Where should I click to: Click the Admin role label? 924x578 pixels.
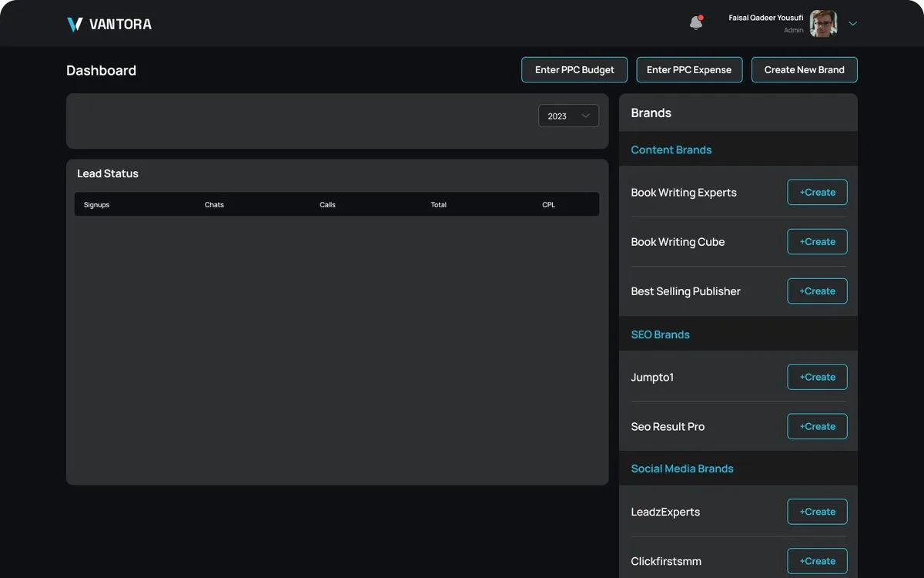click(x=793, y=30)
